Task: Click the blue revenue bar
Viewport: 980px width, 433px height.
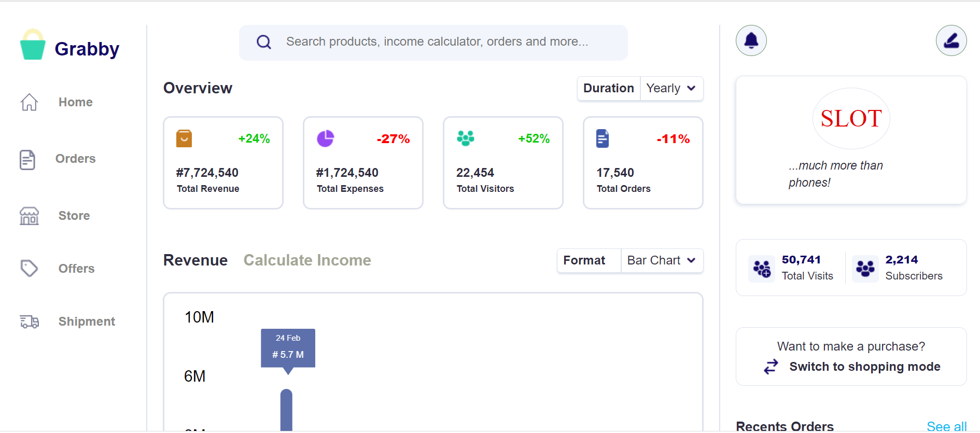Action: [x=286, y=410]
